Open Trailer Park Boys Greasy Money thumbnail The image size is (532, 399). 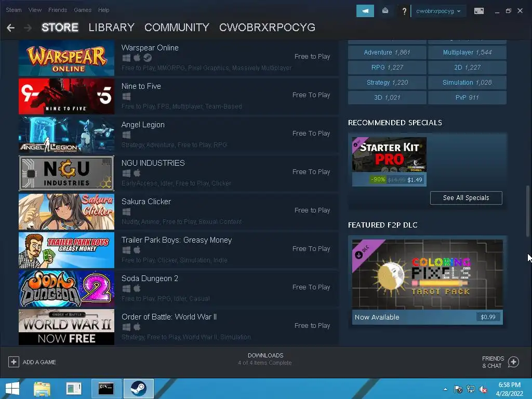click(66, 250)
